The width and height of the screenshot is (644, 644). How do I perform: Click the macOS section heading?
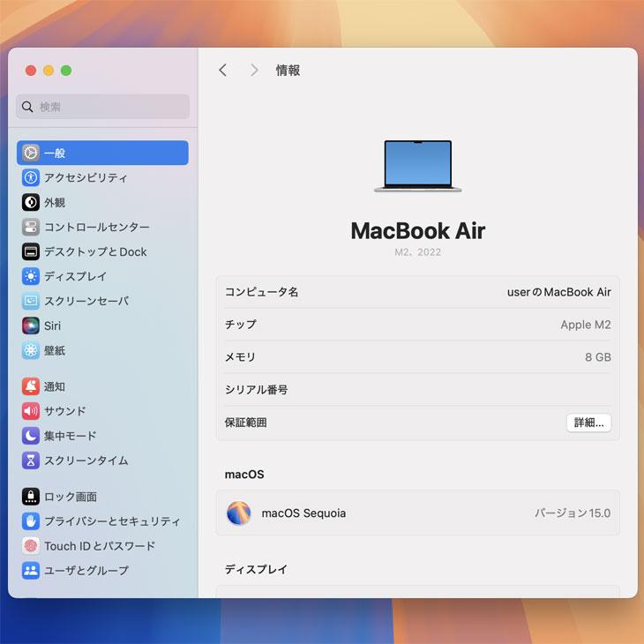point(244,475)
